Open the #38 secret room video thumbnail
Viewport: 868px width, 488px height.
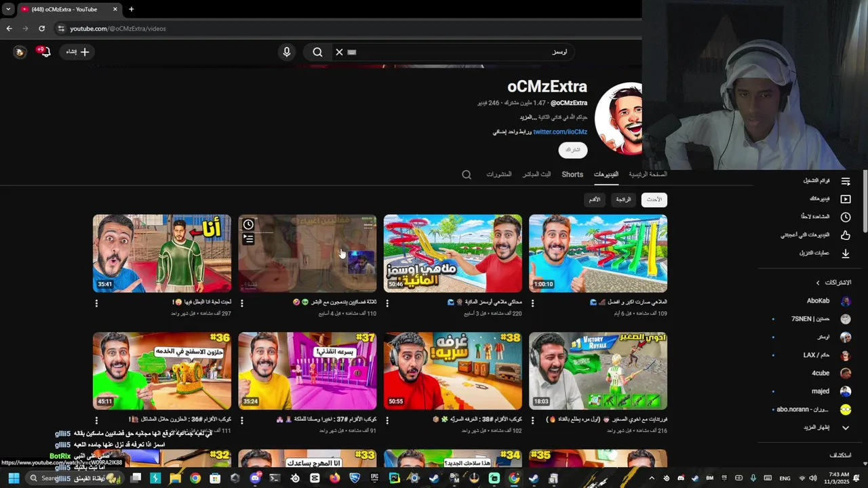453,371
